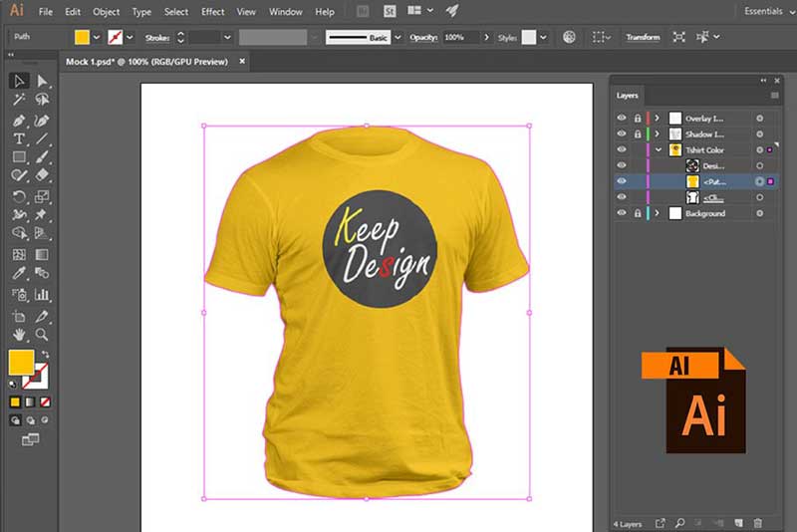Hide the Background layer with eye icon
This screenshot has width=797, height=532.
pyautogui.click(x=622, y=213)
